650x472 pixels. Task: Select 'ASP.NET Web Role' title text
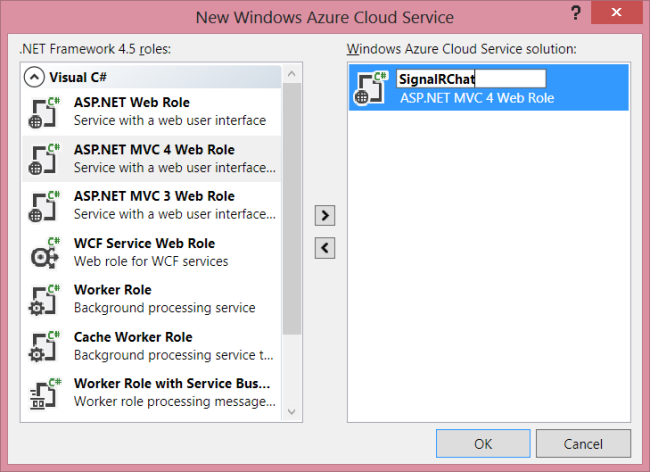tap(132, 102)
